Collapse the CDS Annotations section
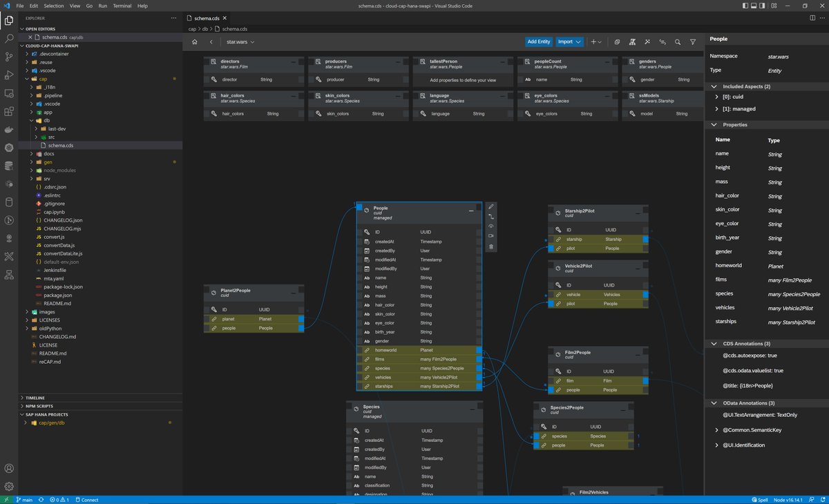Viewport: 829px width, 504px height. tap(714, 343)
